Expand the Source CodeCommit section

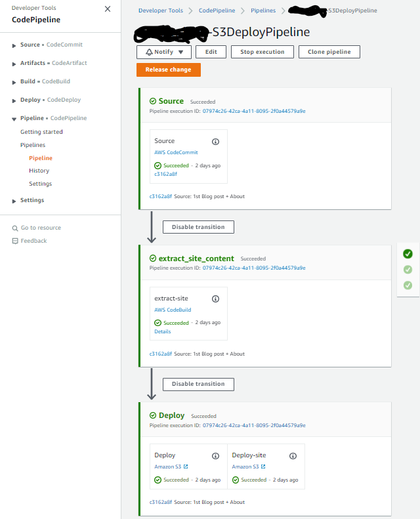coord(14,46)
